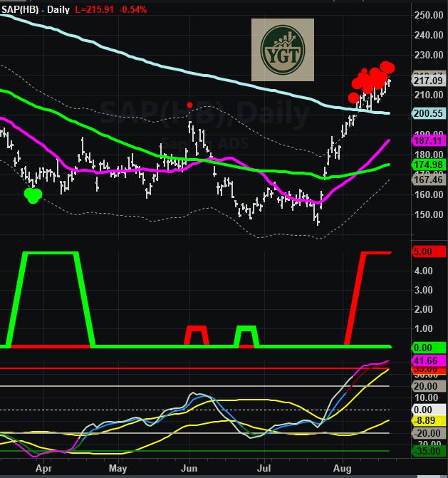Click the 230.00 price axis label
This screenshot has height=478, width=448.
tap(429, 55)
